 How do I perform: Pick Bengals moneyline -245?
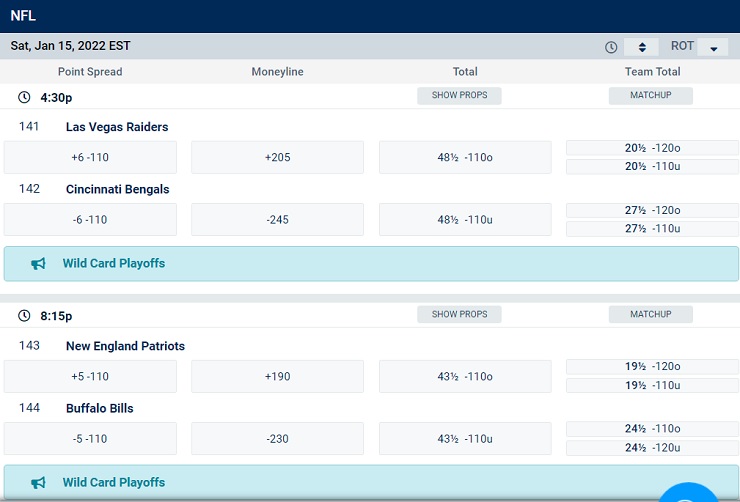[x=278, y=219]
